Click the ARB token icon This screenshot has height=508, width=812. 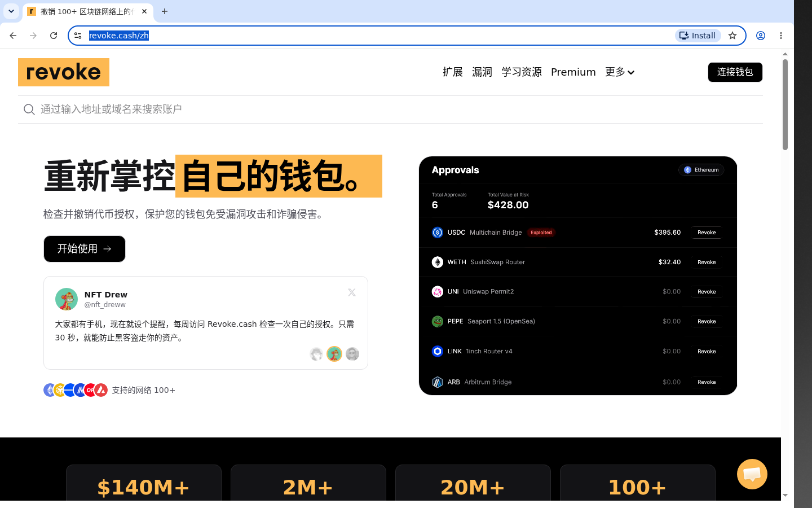438,382
